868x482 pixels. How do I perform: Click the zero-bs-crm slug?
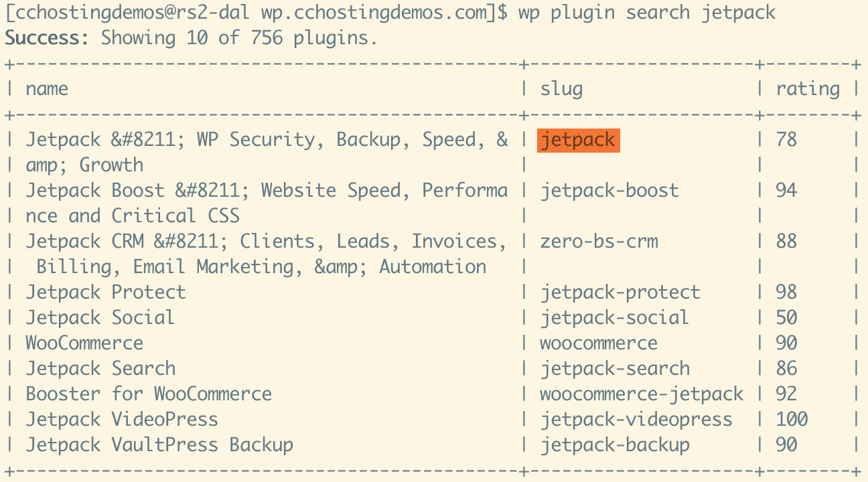tap(599, 241)
